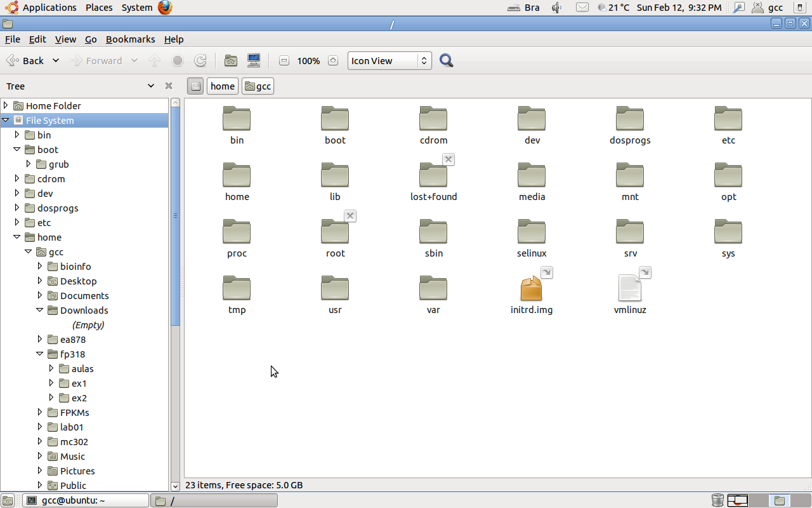Screen dimensions: 812x508
Task: Open the Tree side pane selector dropdown
Action: (151, 86)
